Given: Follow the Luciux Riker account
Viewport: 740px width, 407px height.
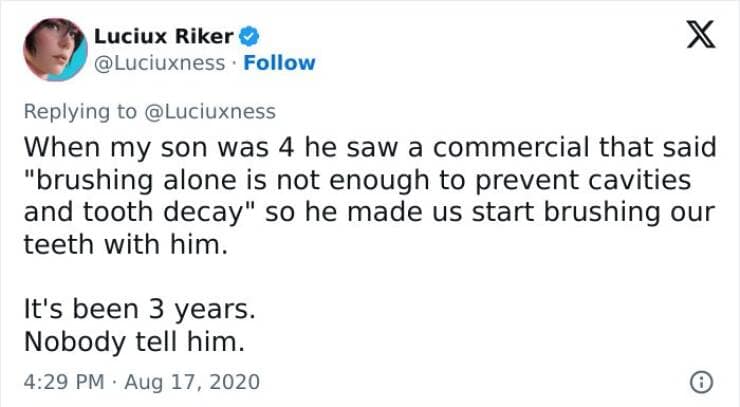Looking at the screenshot, I should click(x=279, y=63).
